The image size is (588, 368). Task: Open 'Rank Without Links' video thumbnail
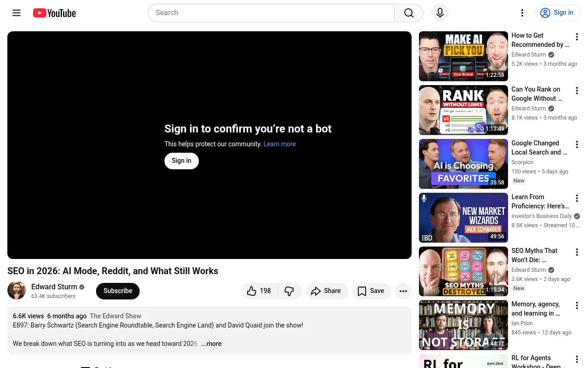click(464, 110)
